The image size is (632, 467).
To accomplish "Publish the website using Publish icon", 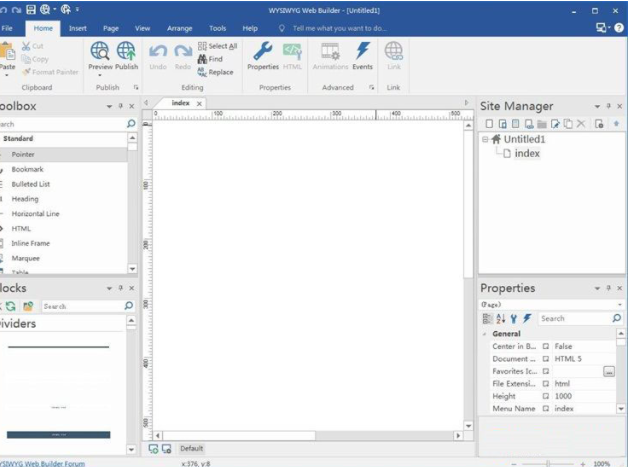I will pyautogui.click(x=126, y=56).
